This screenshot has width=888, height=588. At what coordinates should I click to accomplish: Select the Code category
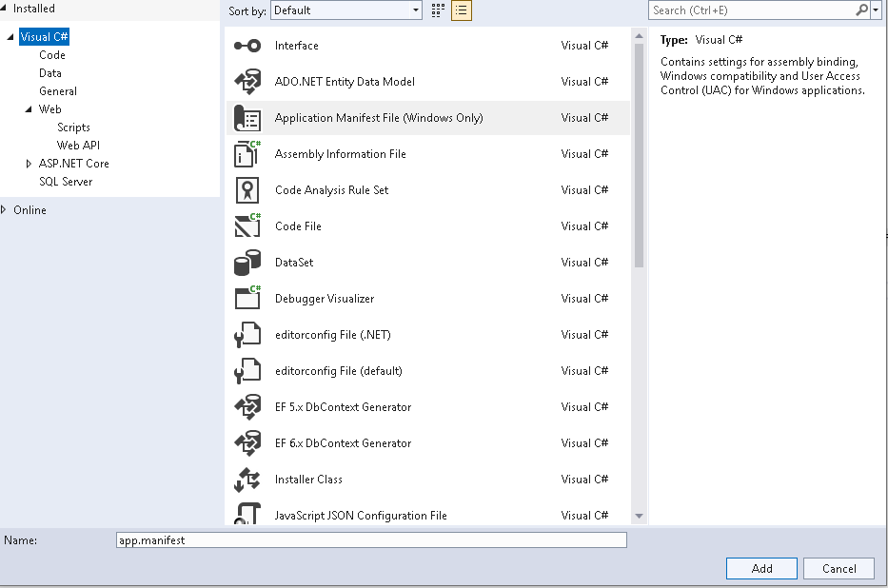point(52,55)
